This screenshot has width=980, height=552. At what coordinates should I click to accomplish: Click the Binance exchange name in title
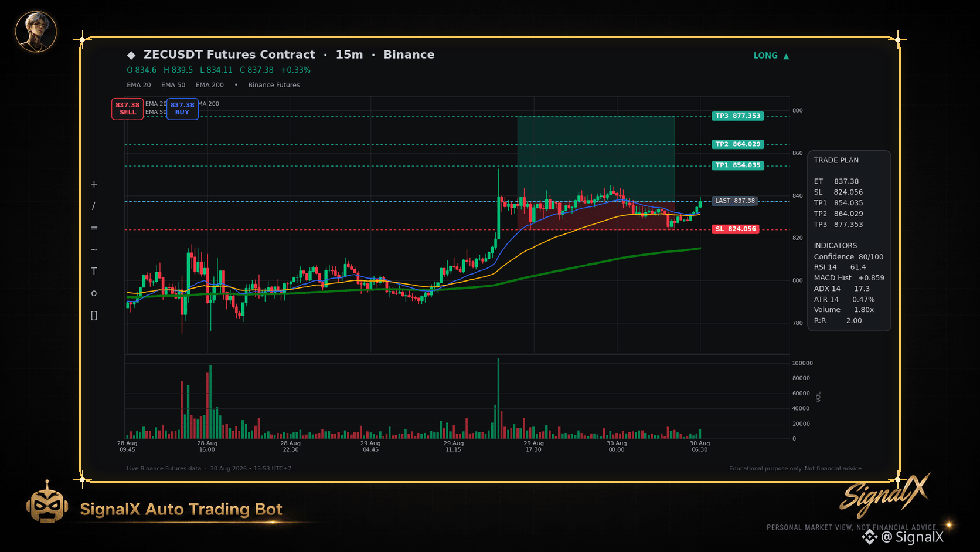pos(409,55)
